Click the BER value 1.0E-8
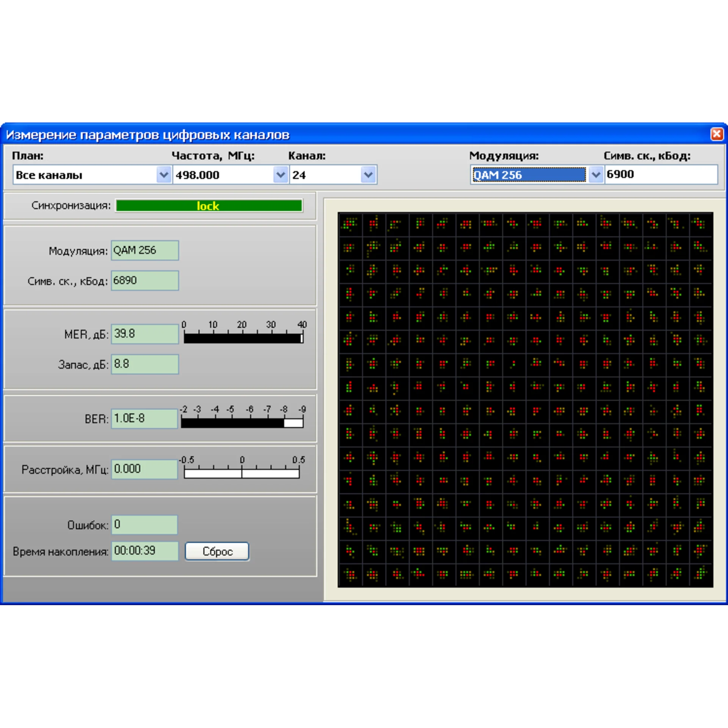This screenshot has width=728, height=728. coord(144,418)
